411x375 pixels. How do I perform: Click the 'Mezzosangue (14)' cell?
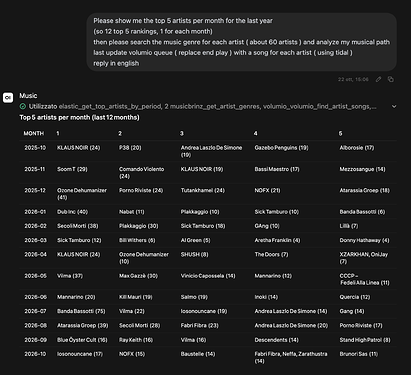pyautogui.click(x=362, y=169)
